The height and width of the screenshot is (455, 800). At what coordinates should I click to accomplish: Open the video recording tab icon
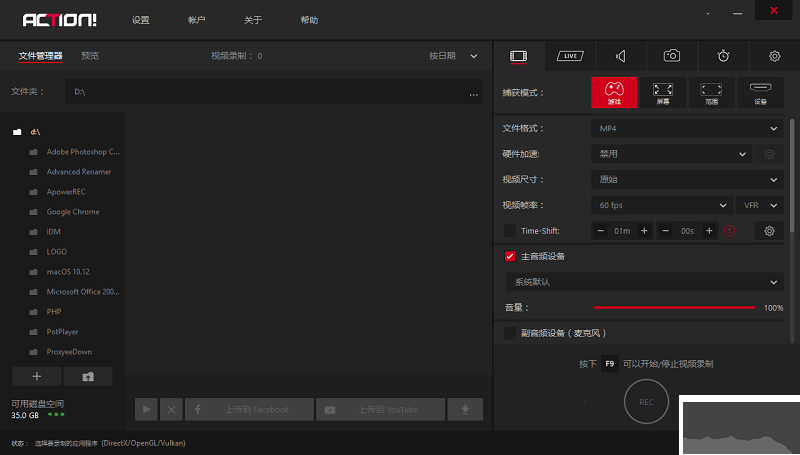click(518, 56)
